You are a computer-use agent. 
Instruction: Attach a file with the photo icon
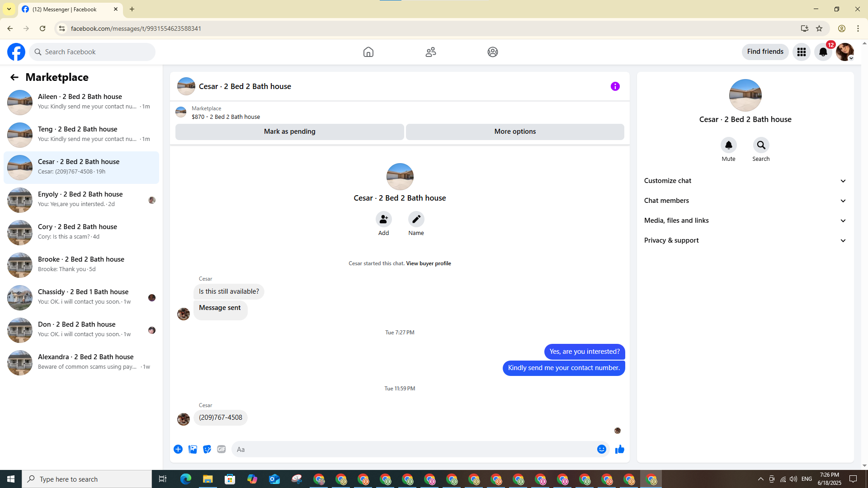[193, 449]
